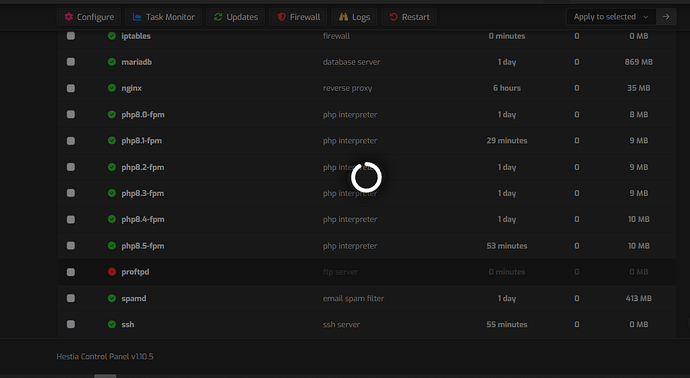Open the nginx service name
This screenshot has height=378, width=690.
coord(132,88)
